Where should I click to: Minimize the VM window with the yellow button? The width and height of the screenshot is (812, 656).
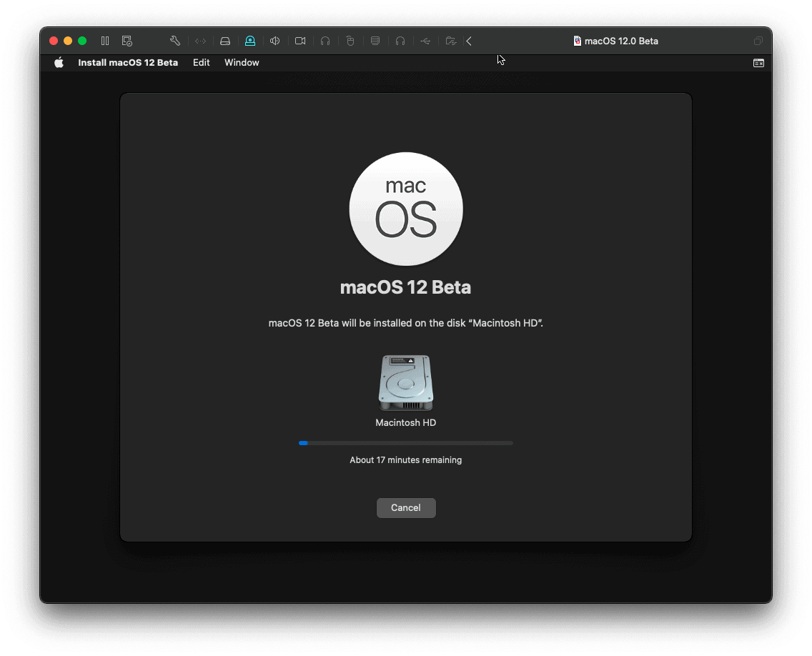[x=68, y=41]
